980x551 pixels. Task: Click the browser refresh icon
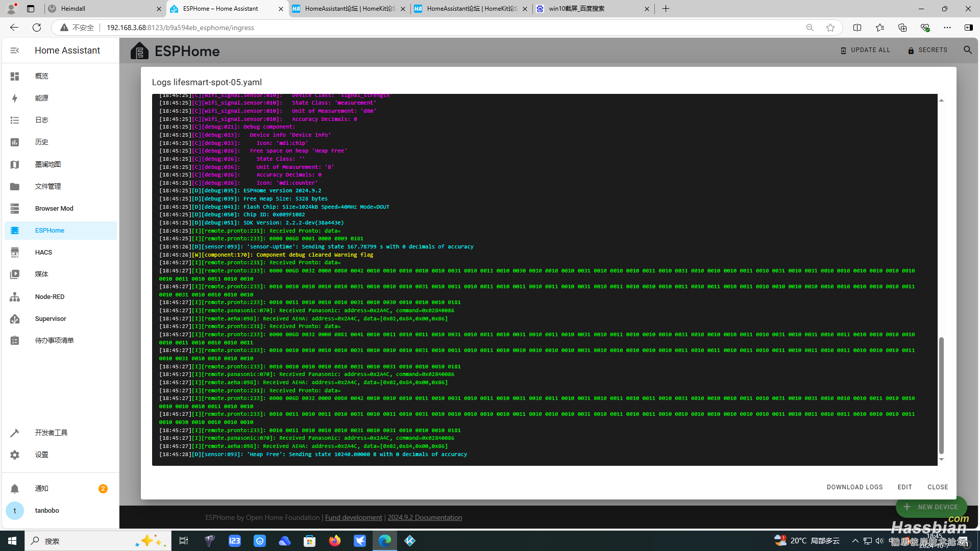[x=37, y=28]
